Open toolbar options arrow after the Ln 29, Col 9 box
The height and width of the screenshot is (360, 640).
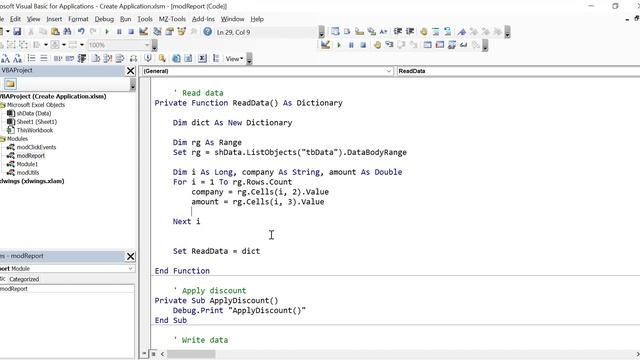tap(321, 32)
